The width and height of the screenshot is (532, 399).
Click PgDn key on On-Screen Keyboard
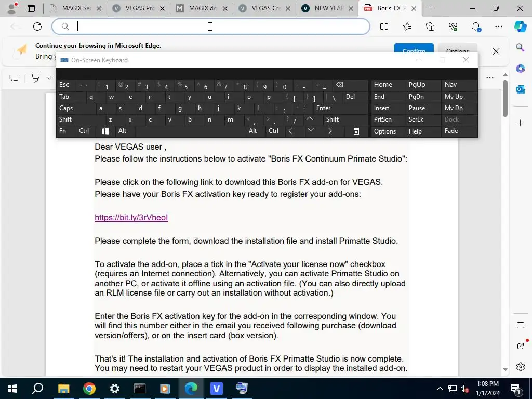tap(423, 96)
